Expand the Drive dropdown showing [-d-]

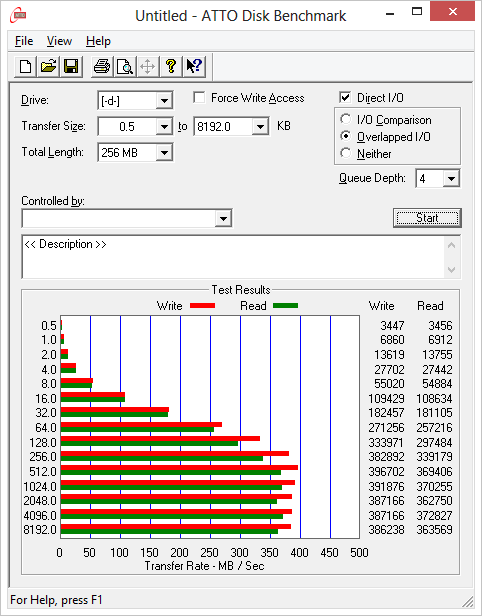click(164, 101)
